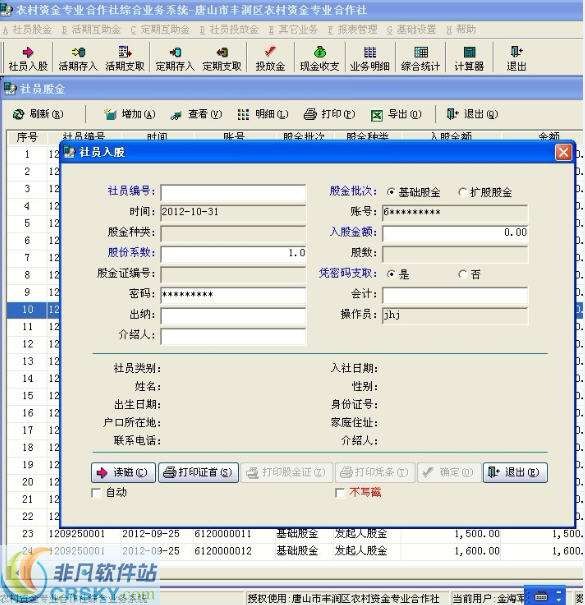Click the 时间 field showing 2012-10-31

point(233,212)
